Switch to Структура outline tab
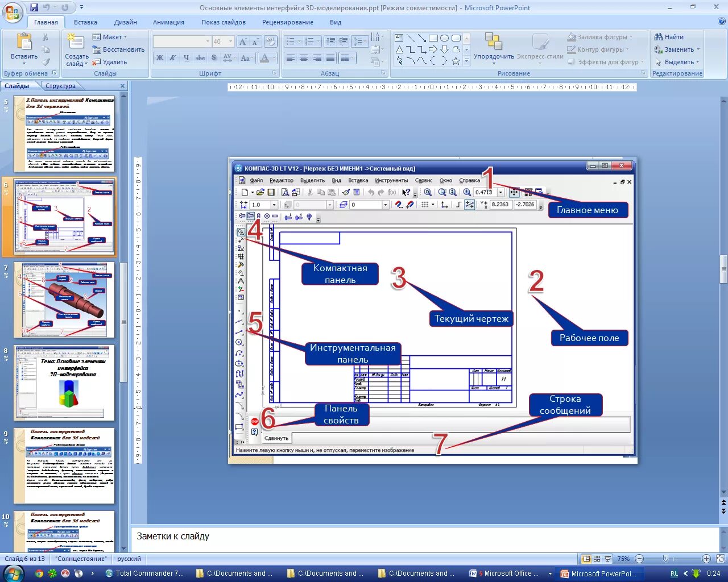The image size is (728, 582). click(x=61, y=86)
